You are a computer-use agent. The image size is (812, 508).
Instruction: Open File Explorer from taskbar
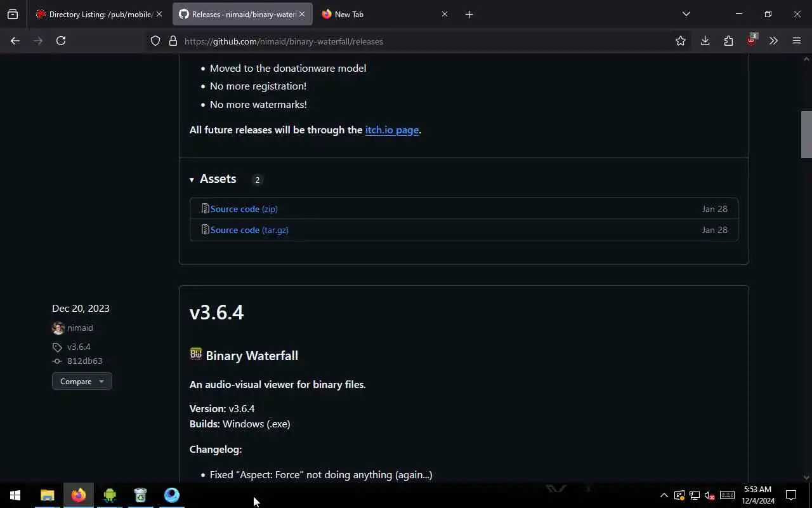(48, 495)
